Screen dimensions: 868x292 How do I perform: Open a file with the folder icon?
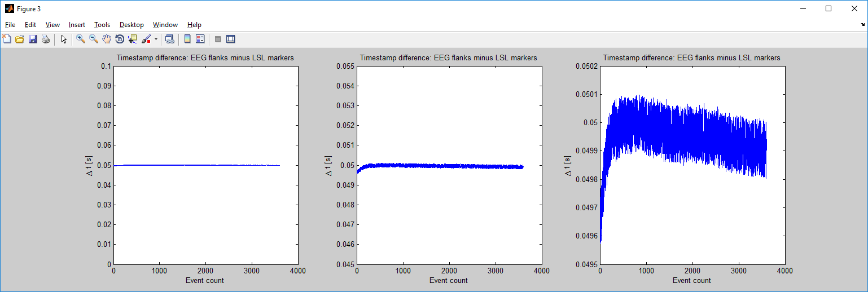tap(20, 39)
